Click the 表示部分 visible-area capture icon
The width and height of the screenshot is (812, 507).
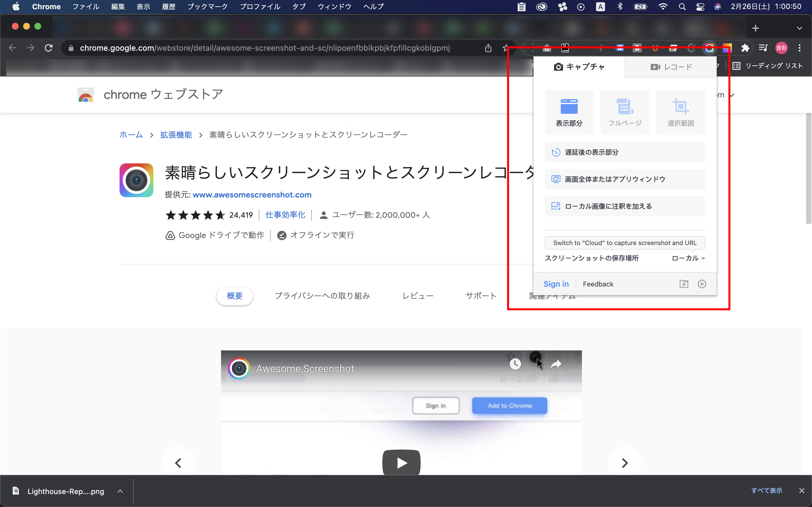click(x=569, y=107)
